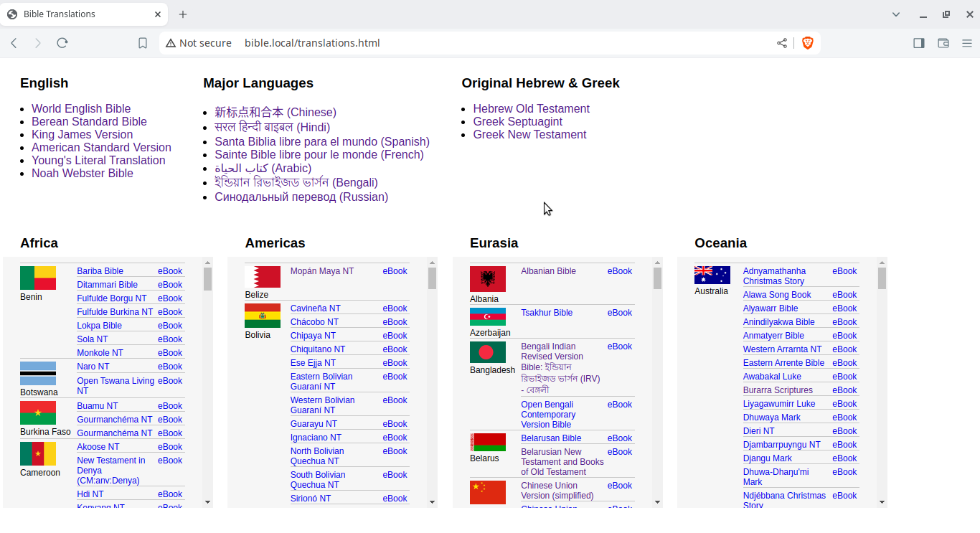Toggle the browser sidebar panel

coord(918,43)
